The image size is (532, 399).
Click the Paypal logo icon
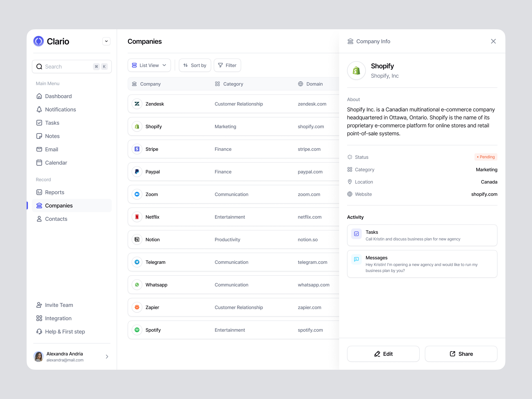click(137, 172)
